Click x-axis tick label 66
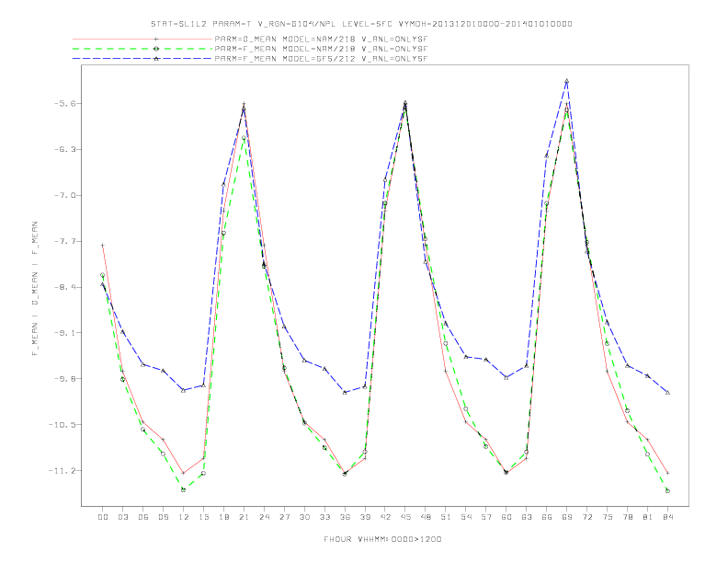 (547, 517)
